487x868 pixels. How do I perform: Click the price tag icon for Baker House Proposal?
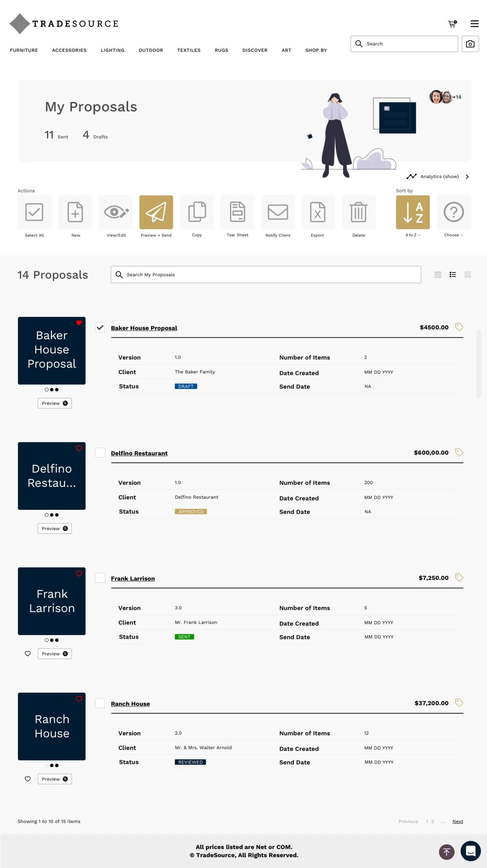pyautogui.click(x=459, y=327)
